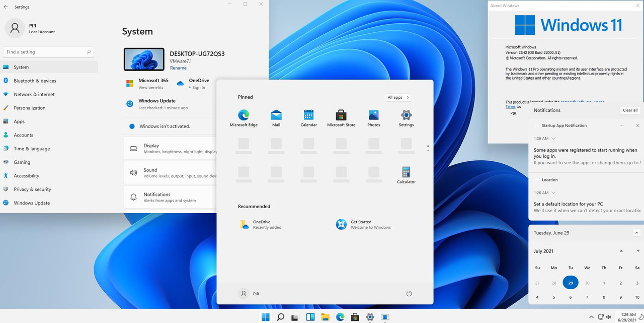This screenshot has width=644, height=323.
Task: Open recommended OneDrive recently added item
Action: point(261,224)
